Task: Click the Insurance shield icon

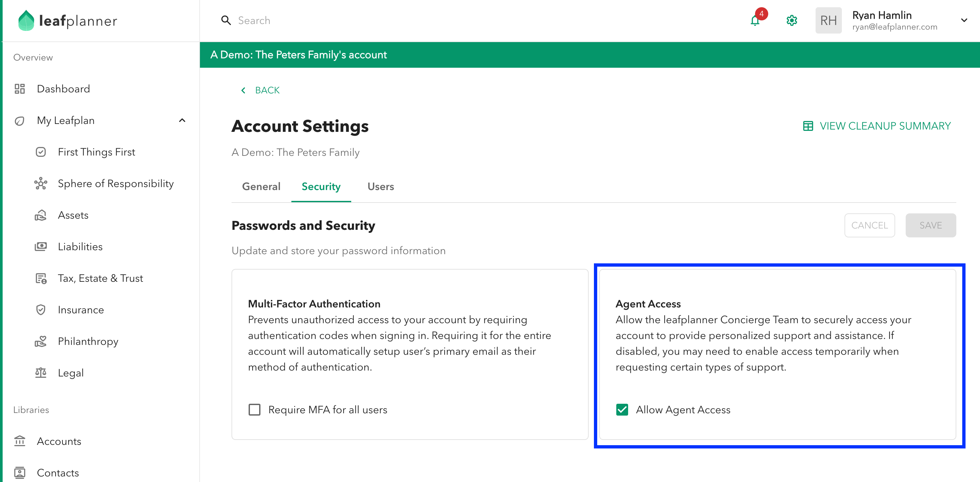Action: tap(41, 310)
